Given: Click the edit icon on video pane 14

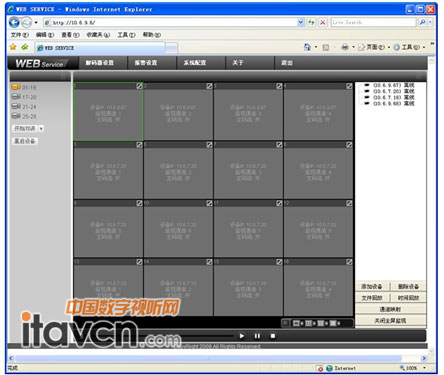Looking at the screenshot, I should coord(209,262).
